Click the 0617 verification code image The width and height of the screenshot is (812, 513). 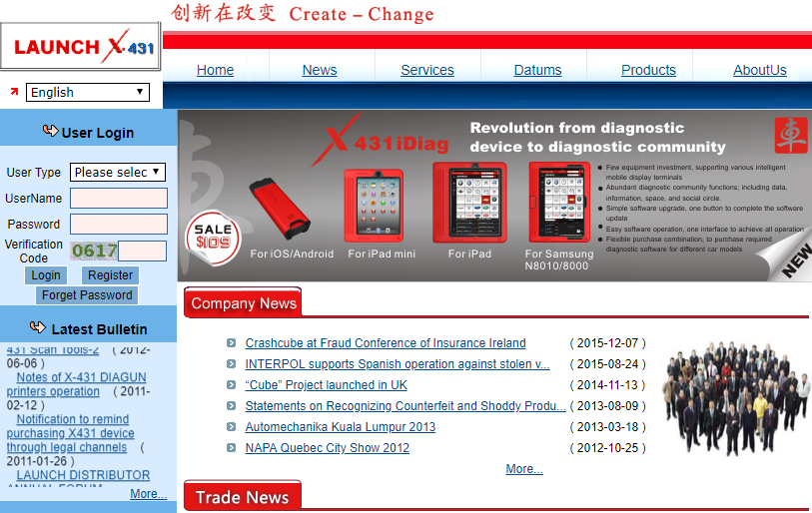pyautogui.click(x=94, y=252)
